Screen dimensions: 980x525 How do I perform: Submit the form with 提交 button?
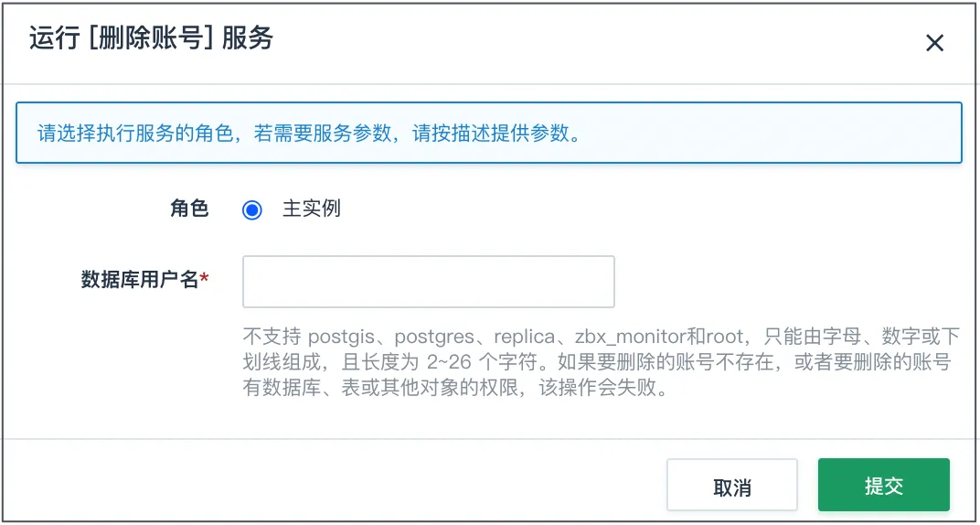pos(884,485)
